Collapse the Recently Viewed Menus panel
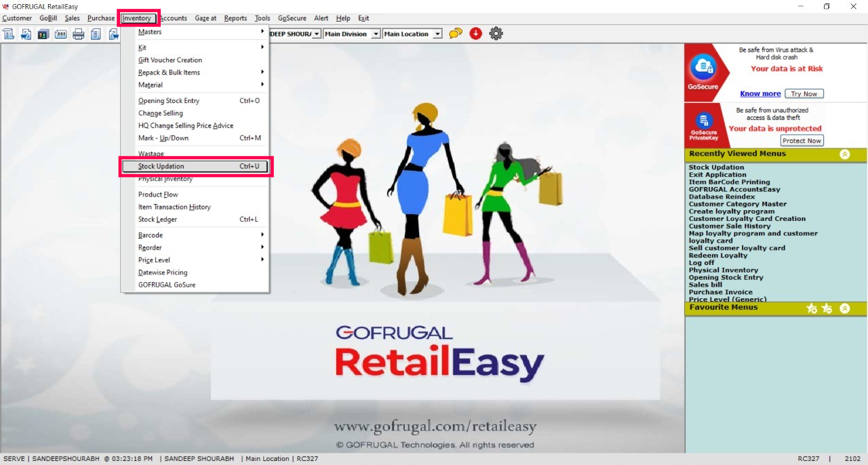Image resolution: width=868 pixels, height=465 pixels. pos(844,154)
